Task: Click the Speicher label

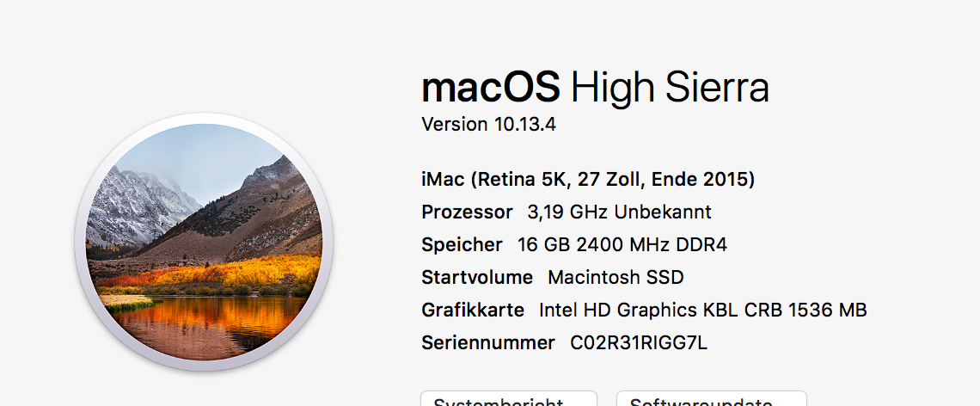Action: [x=462, y=244]
